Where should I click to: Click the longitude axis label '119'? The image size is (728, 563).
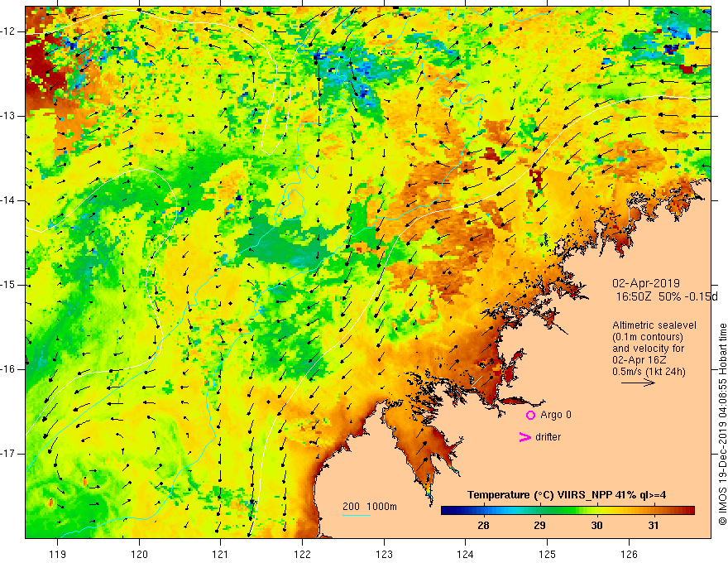(58, 554)
